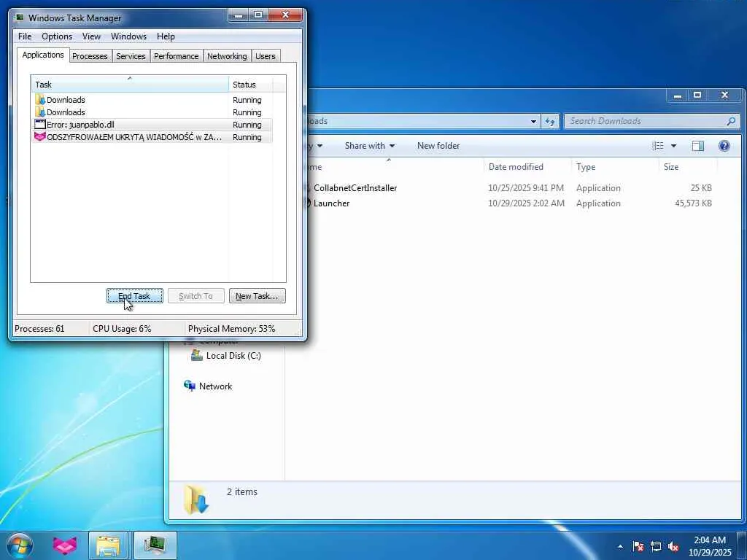Click the 10/25/2025 9:41 PM cell
Image resolution: width=747 pixels, height=560 pixels.
(x=525, y=188)
